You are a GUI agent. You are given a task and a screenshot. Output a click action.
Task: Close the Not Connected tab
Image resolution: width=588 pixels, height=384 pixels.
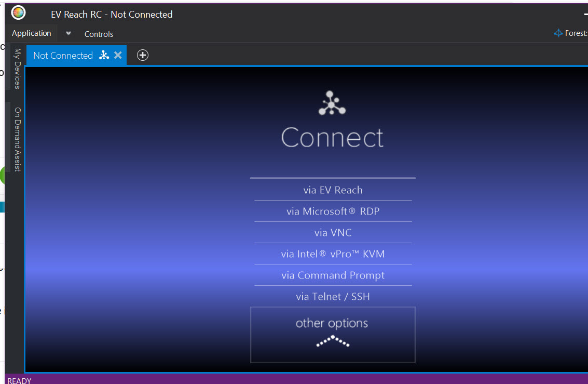pyautogui.click(x=117, y=55)
